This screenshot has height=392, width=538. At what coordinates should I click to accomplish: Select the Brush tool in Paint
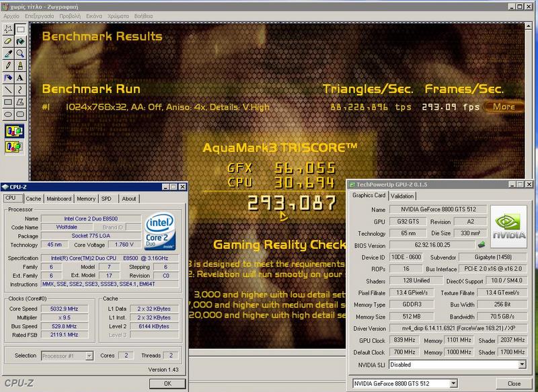(x=20, y=65)
